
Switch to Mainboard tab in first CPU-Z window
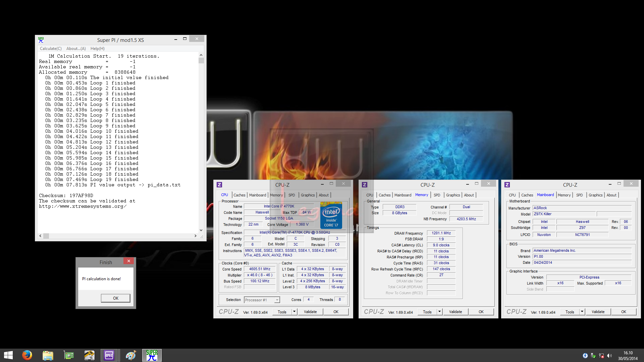258,195
